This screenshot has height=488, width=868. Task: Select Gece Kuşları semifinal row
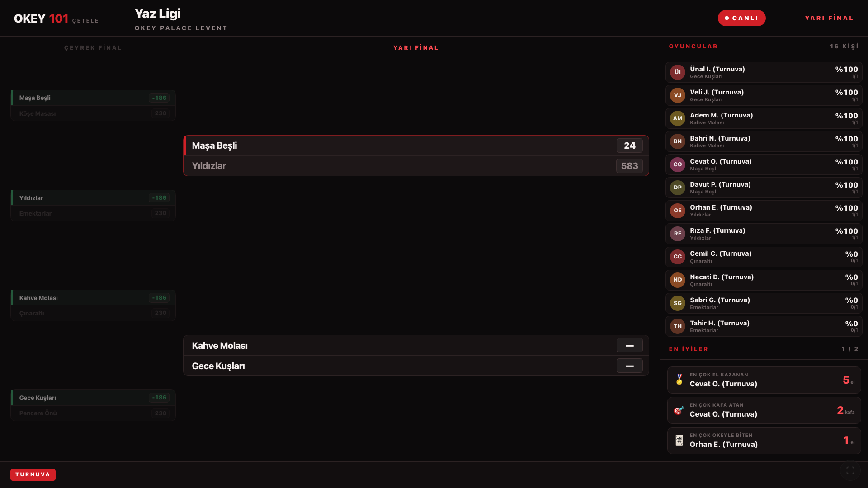tap(416, 366)
